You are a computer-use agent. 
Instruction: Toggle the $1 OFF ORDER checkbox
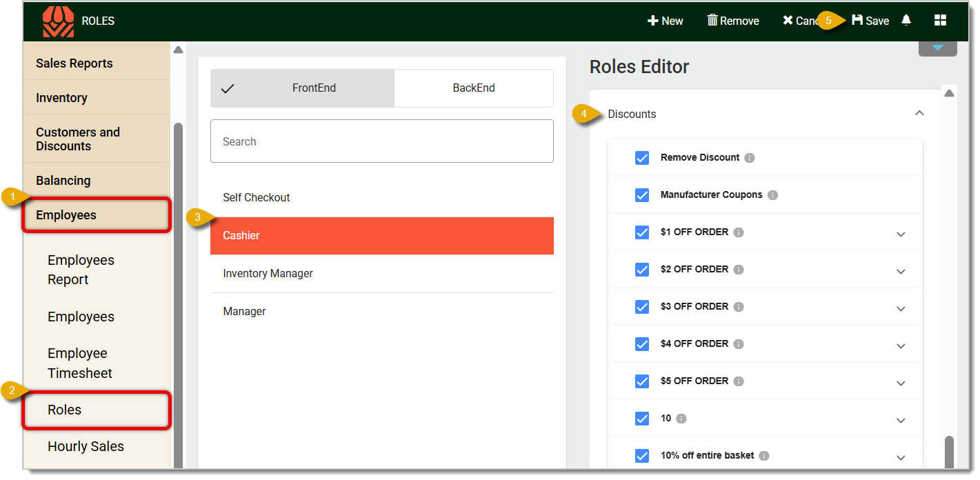(642, 232)
